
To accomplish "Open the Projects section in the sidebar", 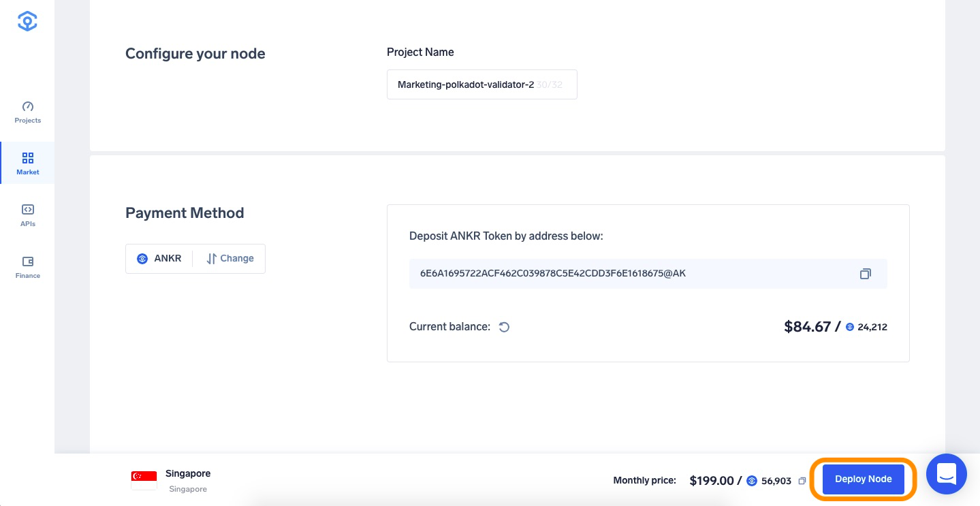I will click(x=27, y=112).
